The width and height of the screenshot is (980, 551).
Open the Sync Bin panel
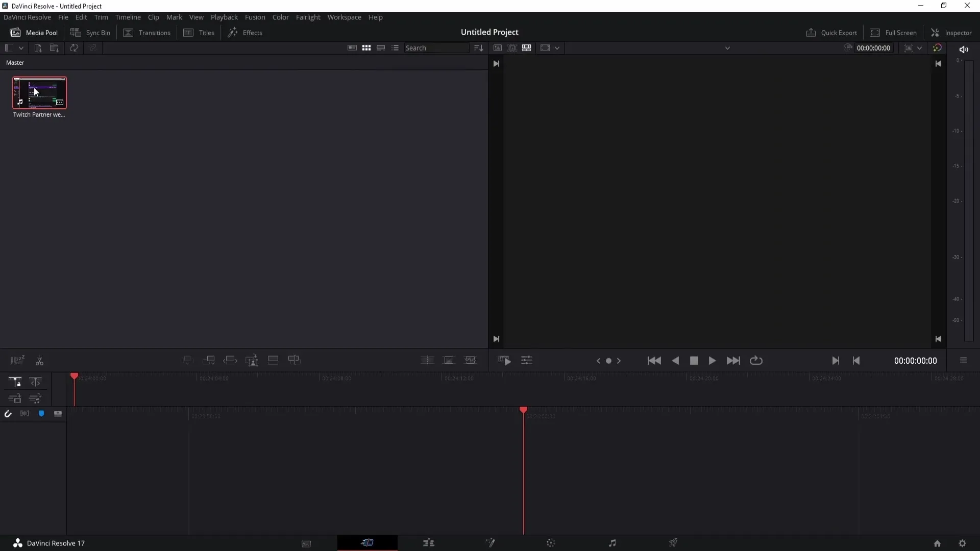click(90, 33)
